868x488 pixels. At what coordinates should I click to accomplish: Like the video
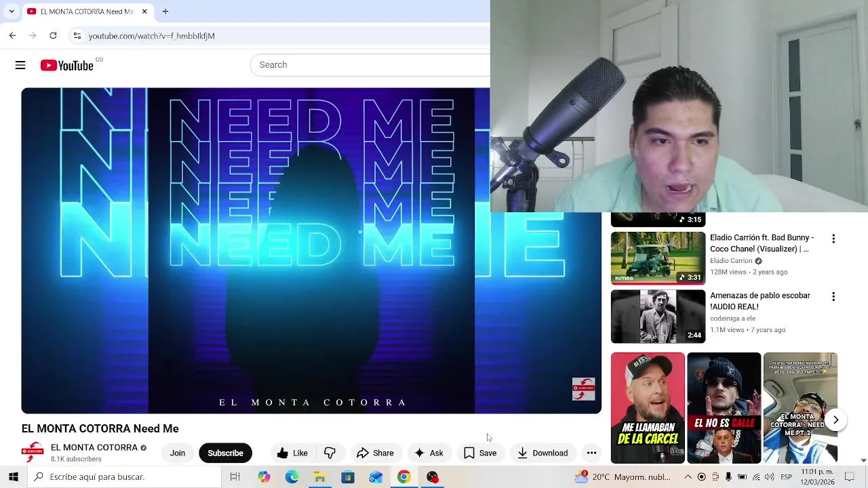pyautogui.click(x=292, y=453)
